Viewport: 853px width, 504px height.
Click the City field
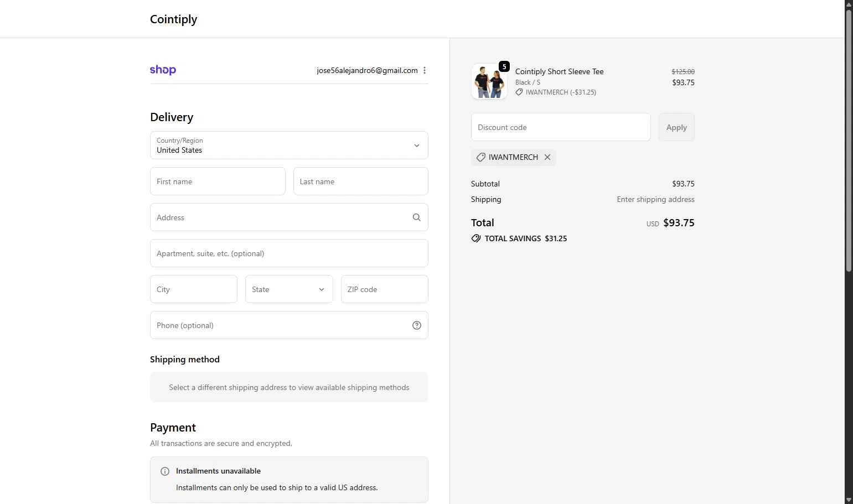pos(194,289)
